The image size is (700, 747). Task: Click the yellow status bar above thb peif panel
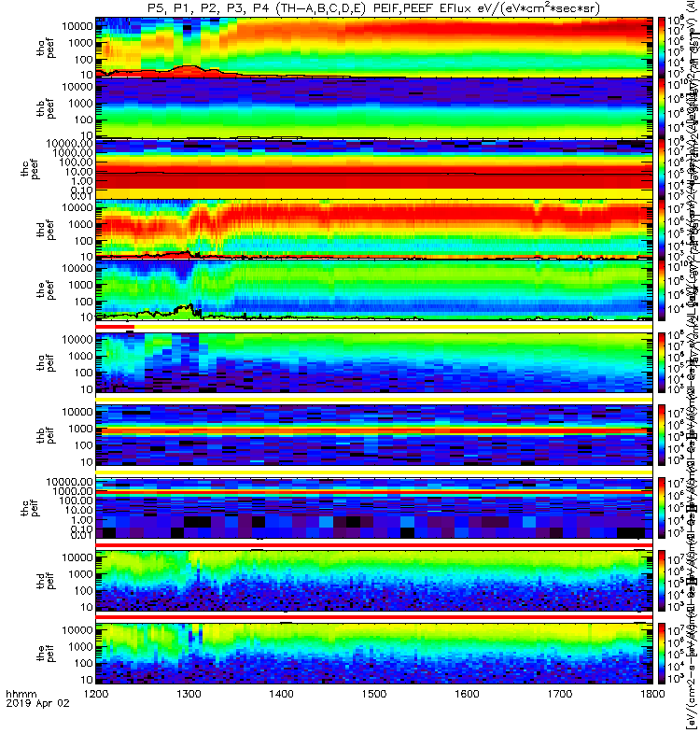[374, 400]
